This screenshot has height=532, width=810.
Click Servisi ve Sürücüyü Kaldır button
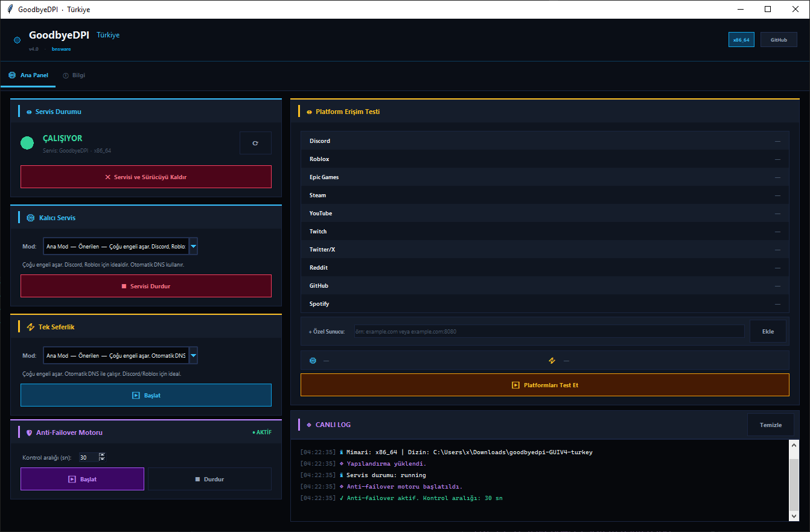[x=146, y=177]
